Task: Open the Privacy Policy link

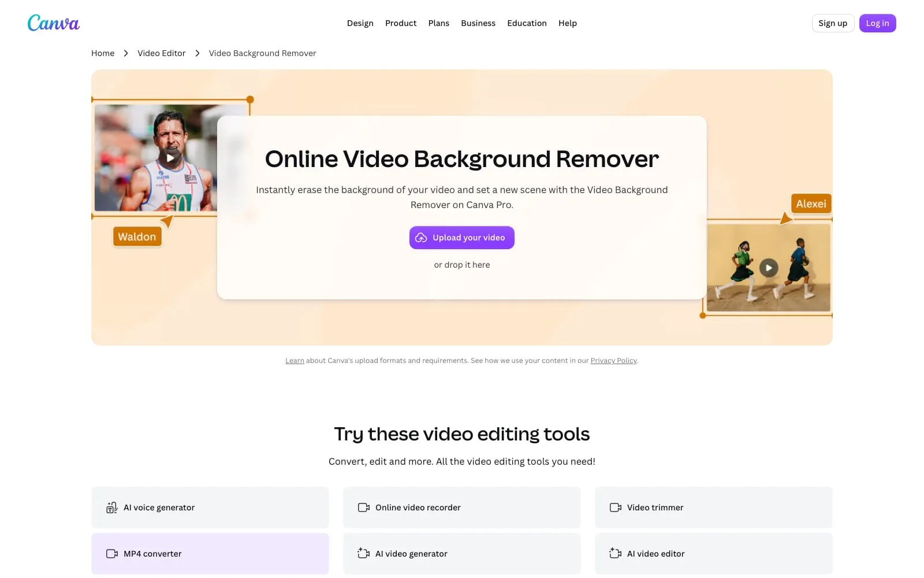Action: [613, 361]
